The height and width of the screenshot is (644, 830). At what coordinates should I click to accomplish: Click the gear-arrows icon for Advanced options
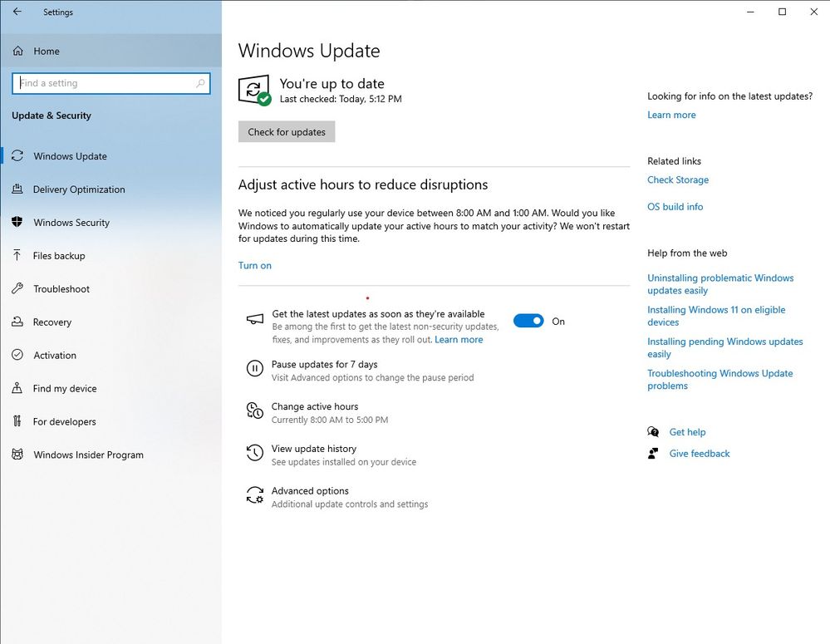(254, 495)
